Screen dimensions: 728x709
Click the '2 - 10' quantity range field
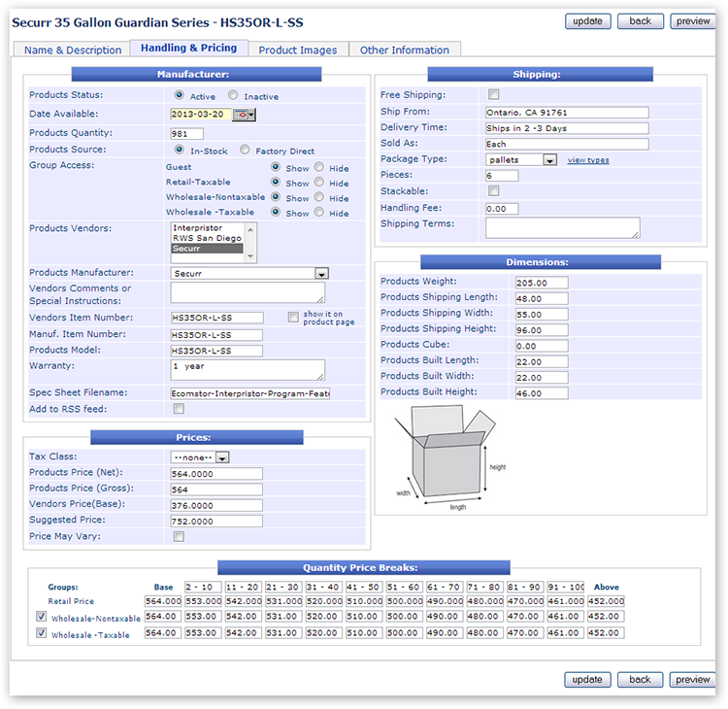click(203, 587)
